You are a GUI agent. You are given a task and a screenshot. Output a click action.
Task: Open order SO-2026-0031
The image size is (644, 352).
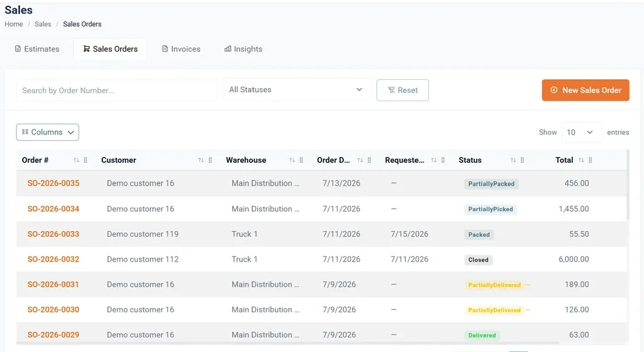[x=53, y=284]
